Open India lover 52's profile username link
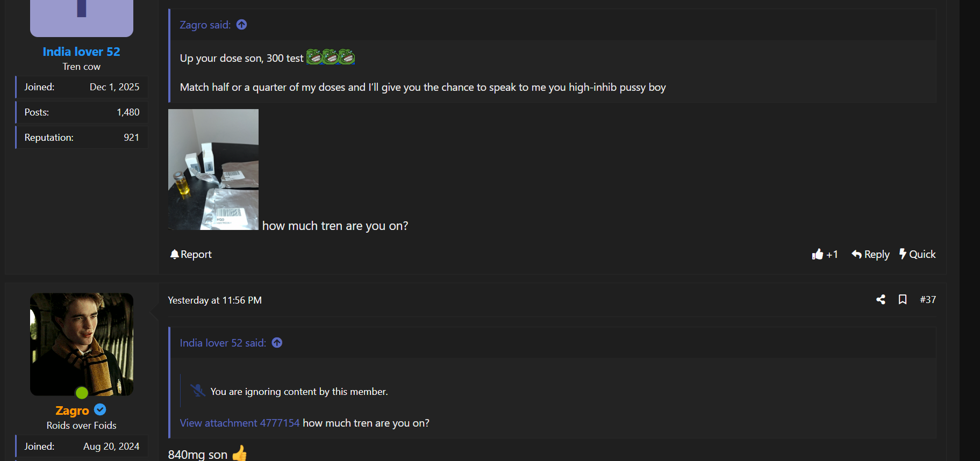The height and width of the screenshot is (461, 980). (x=81, y=52)
